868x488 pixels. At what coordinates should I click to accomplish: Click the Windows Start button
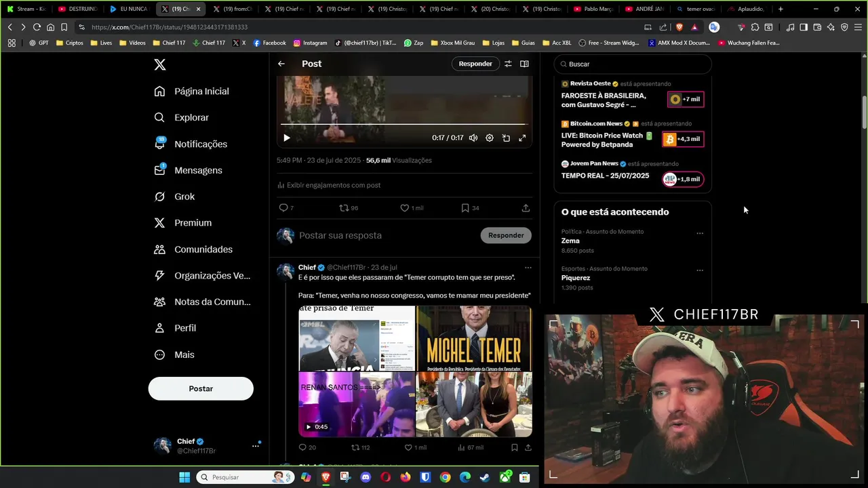coord(184,477)
